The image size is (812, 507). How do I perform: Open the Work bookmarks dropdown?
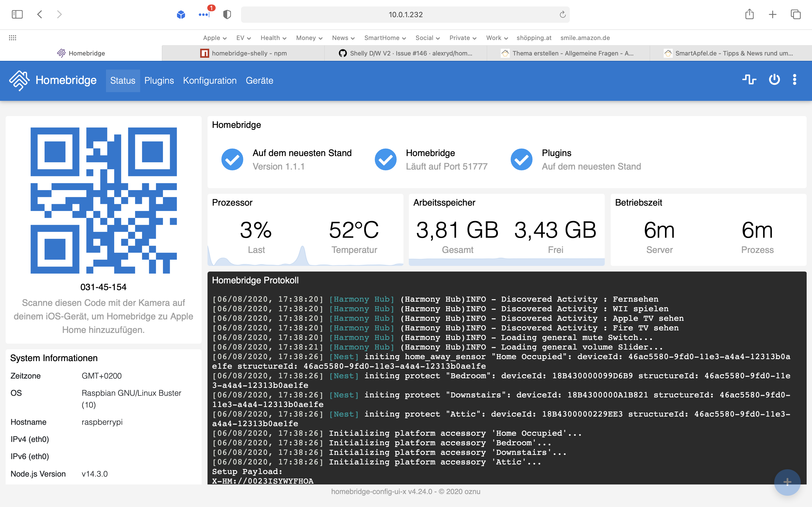pyautogui.click(x=497, y=38)
